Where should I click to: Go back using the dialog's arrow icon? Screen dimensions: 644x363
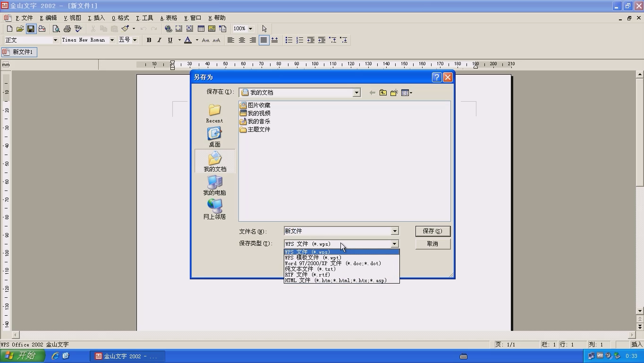point(372,93)
